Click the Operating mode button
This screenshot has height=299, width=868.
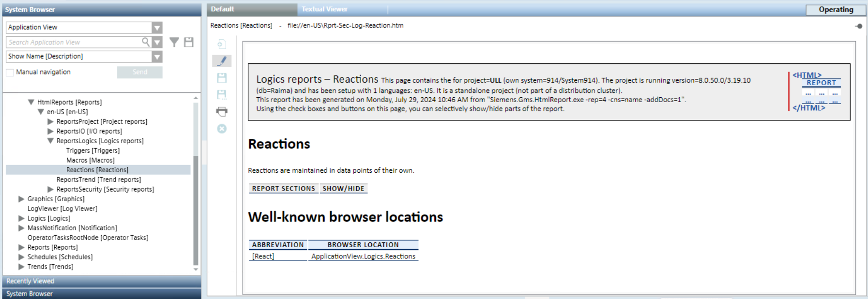(x=836, y=10)
